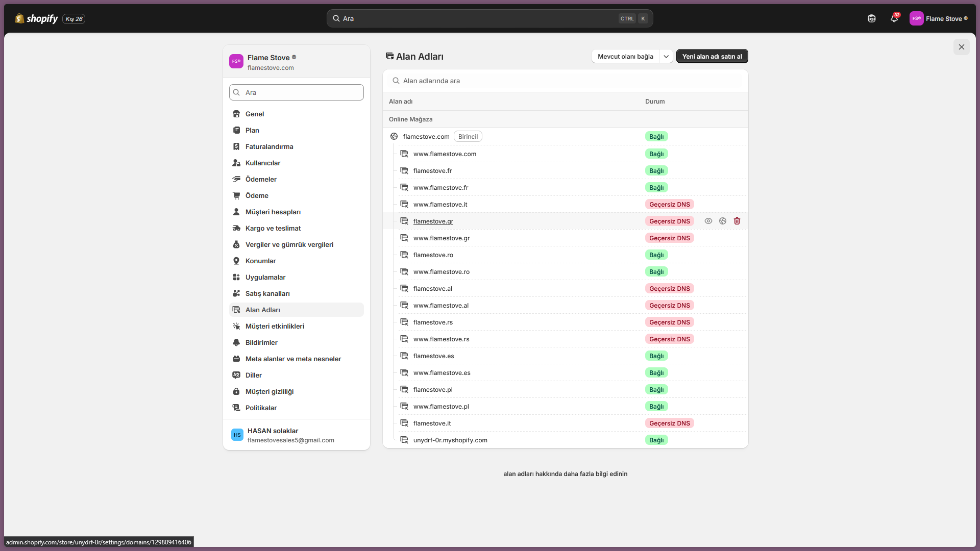
Task: Go to Uygulamalar settings
Action: [x=297, y=277]
